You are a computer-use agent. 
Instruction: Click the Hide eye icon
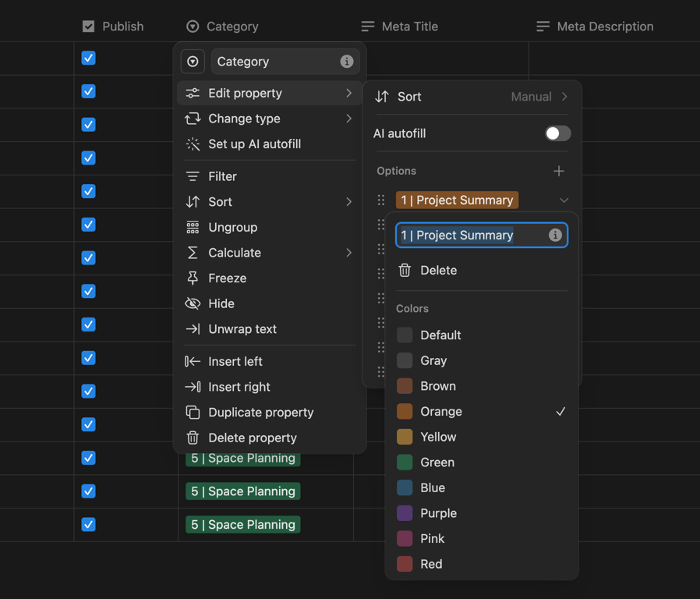[193, 304]
